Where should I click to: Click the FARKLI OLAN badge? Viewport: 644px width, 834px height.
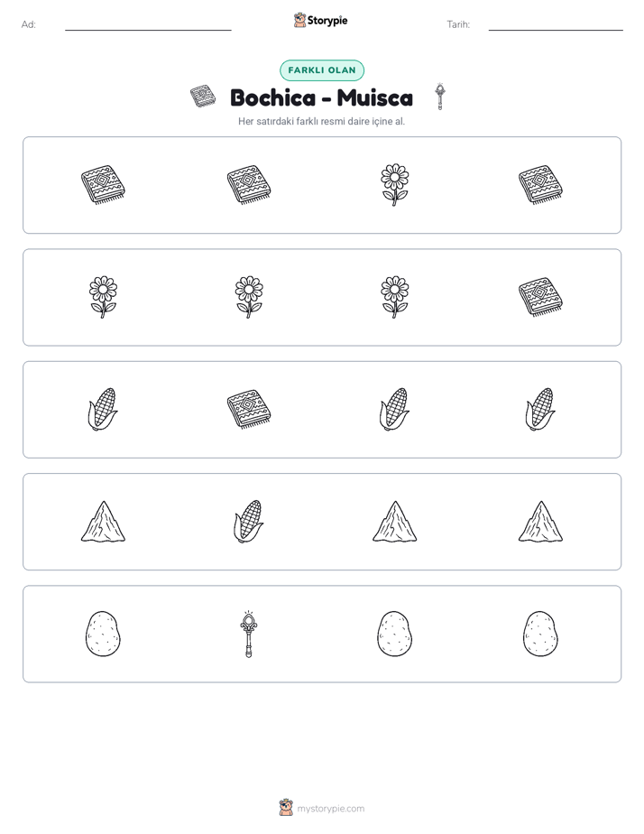[322, 70]
